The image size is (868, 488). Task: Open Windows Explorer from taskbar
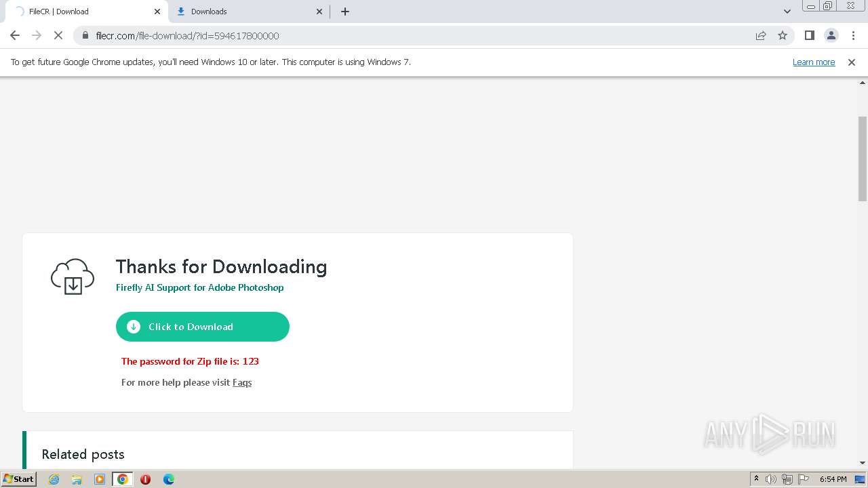coord(77,479)
